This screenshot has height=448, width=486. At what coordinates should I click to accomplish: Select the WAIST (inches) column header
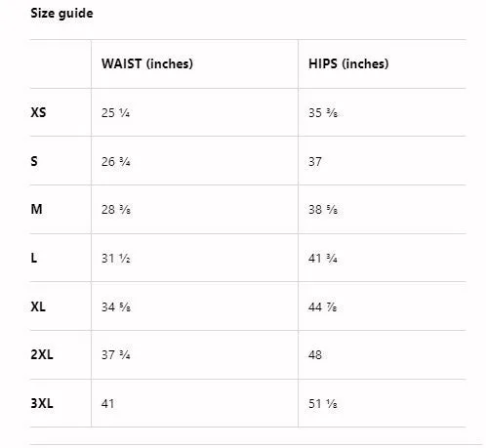tap(147, 63)
